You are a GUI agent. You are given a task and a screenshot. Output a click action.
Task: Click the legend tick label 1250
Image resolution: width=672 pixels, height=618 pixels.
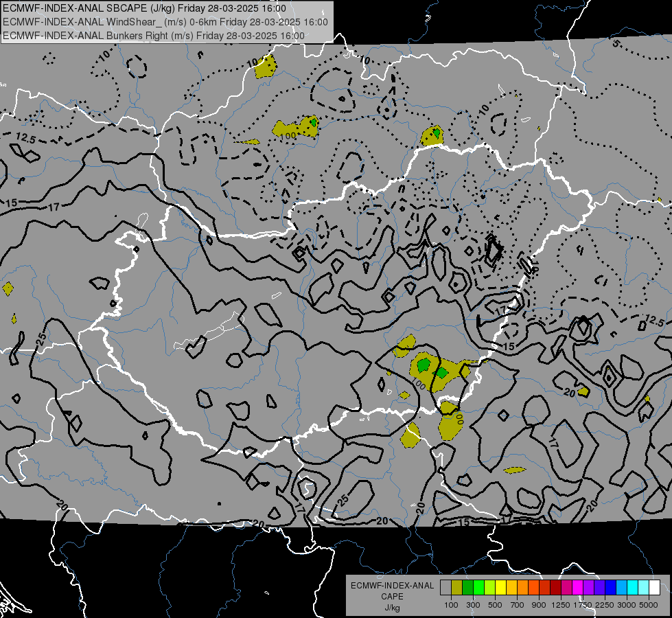coord(561,605)
